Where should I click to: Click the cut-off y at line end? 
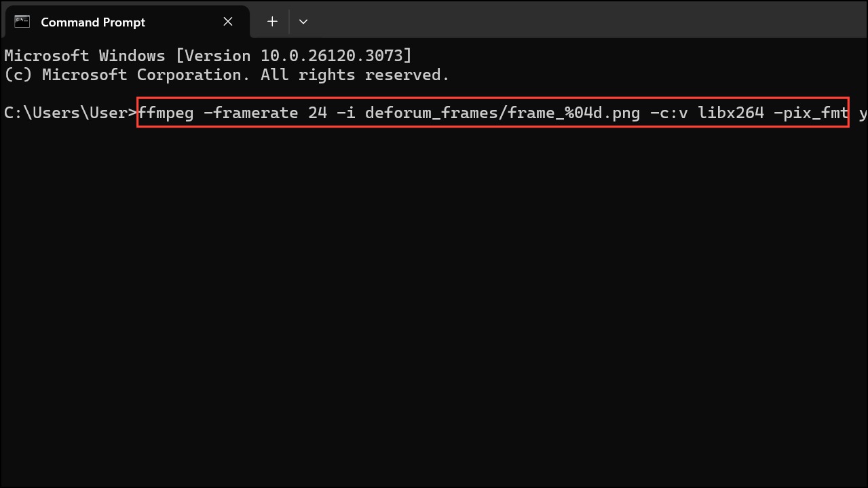pos(863,114)
